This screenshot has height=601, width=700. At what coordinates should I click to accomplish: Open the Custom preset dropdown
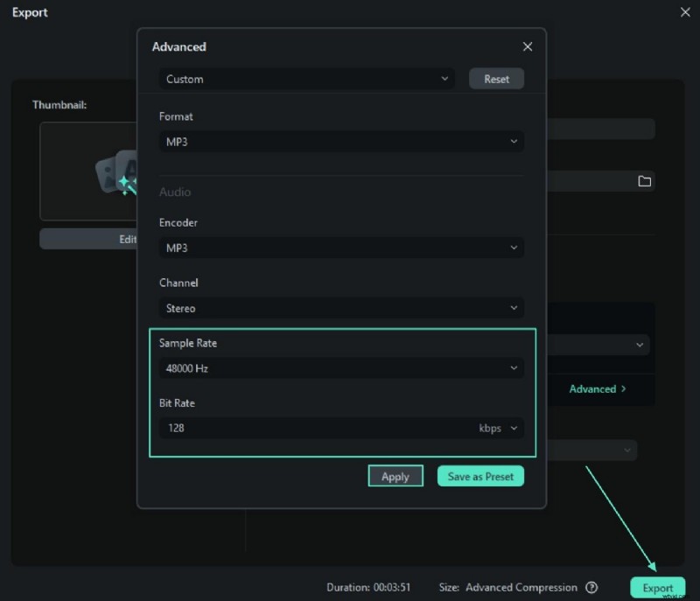click(306, 79)
